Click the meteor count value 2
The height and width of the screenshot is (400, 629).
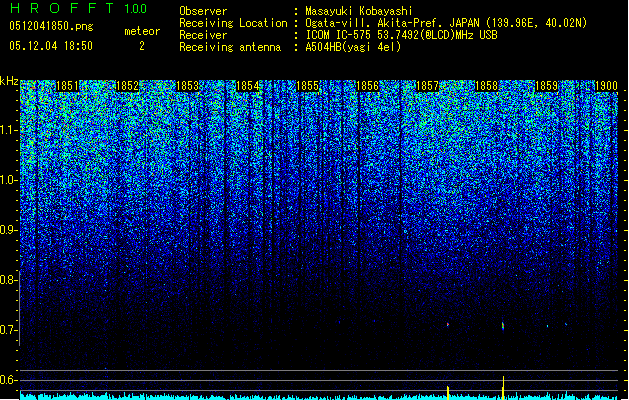click(142, 46)
